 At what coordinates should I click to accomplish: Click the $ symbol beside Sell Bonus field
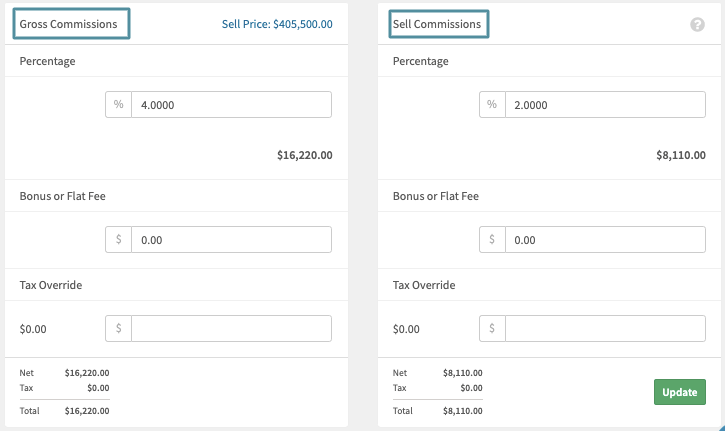(492, 240)
